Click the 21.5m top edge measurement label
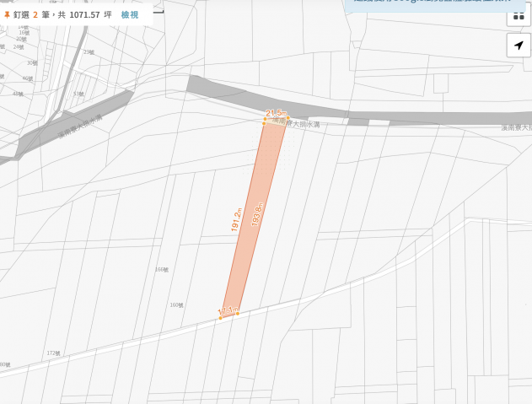532x404 pixels. tap(276, 113)
